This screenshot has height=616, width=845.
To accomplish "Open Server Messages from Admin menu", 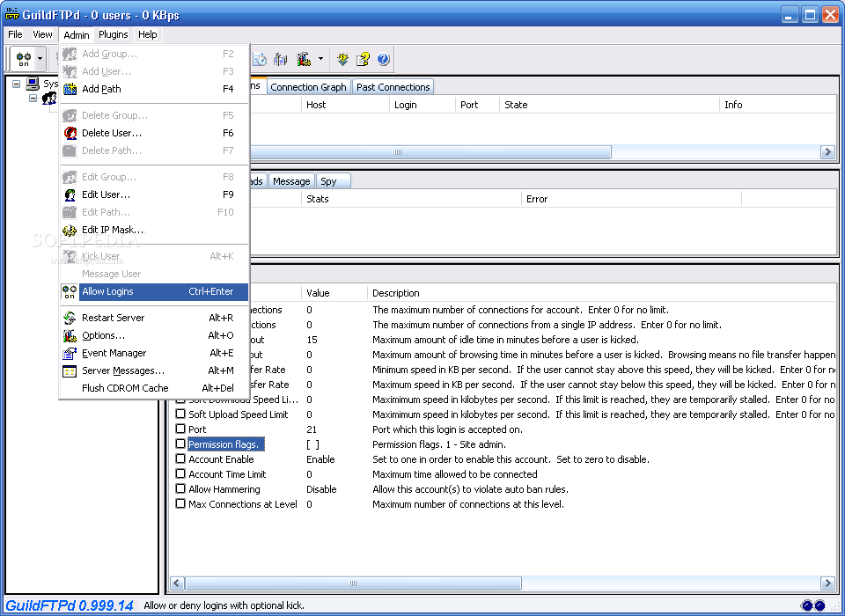I will [154, 370].
